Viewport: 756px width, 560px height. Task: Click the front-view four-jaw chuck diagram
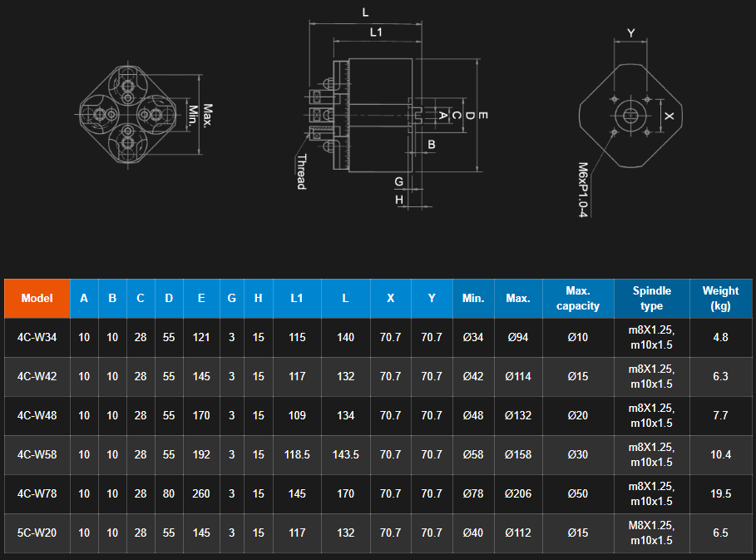127,113
